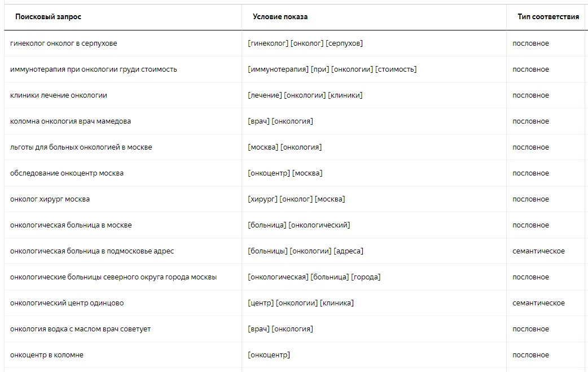Click query "онкологическая больница в подмосковье адрес"
This screenshot has height=372, width=588.
point(92,251)
